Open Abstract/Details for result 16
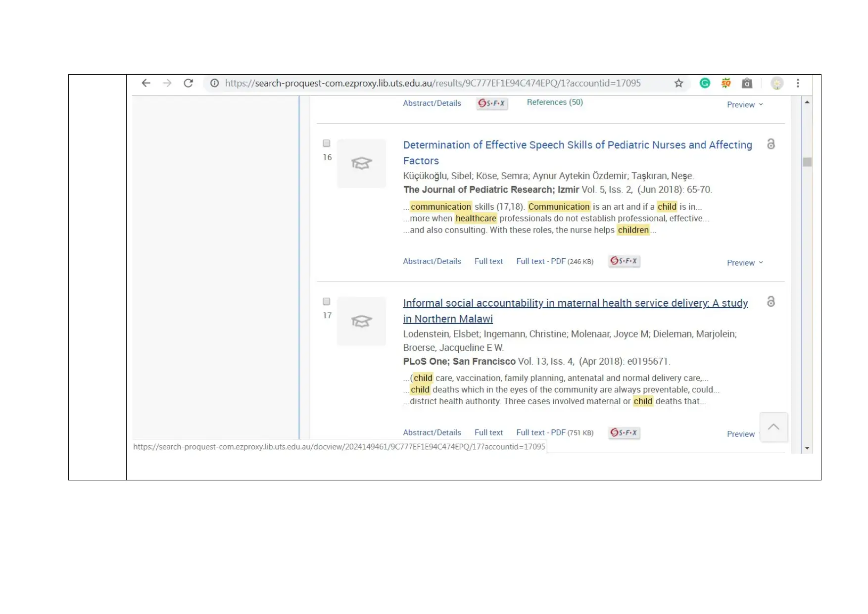868x614 pixels. (x=432, y=261)
